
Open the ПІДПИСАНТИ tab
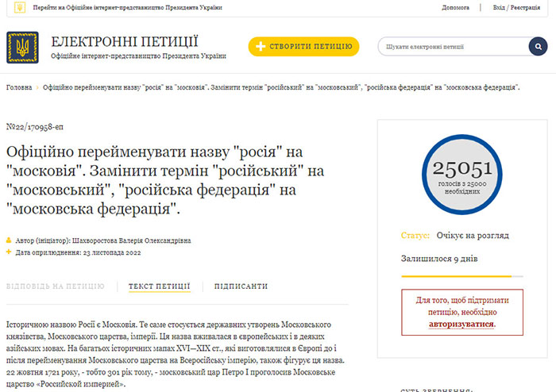241,286
